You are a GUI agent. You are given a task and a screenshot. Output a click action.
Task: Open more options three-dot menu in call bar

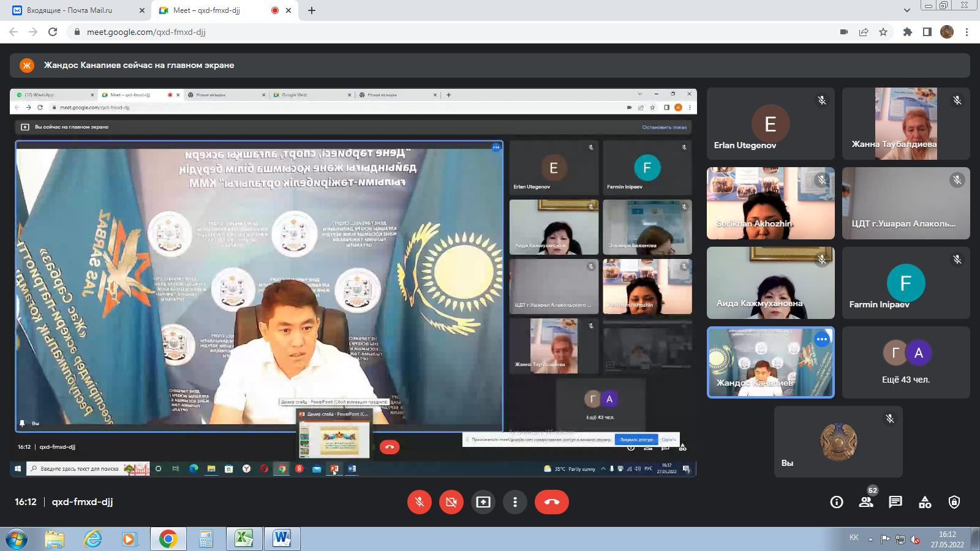coord(515,502)
